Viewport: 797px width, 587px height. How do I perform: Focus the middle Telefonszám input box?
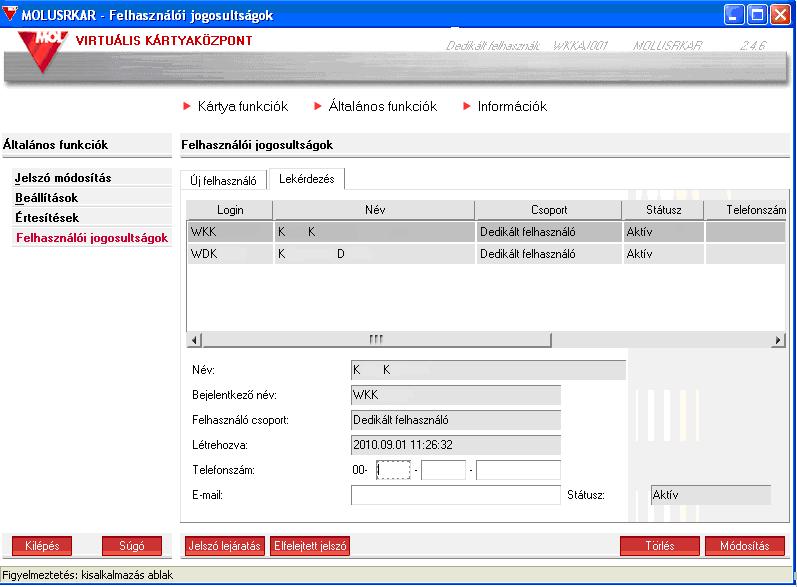pyautogui.click(x=443, y=470)
